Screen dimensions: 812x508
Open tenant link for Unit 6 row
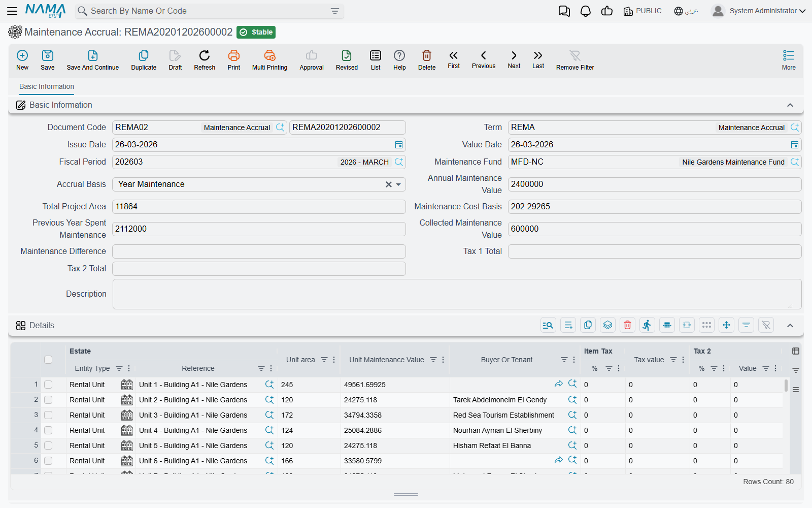[x=559, y=460]
